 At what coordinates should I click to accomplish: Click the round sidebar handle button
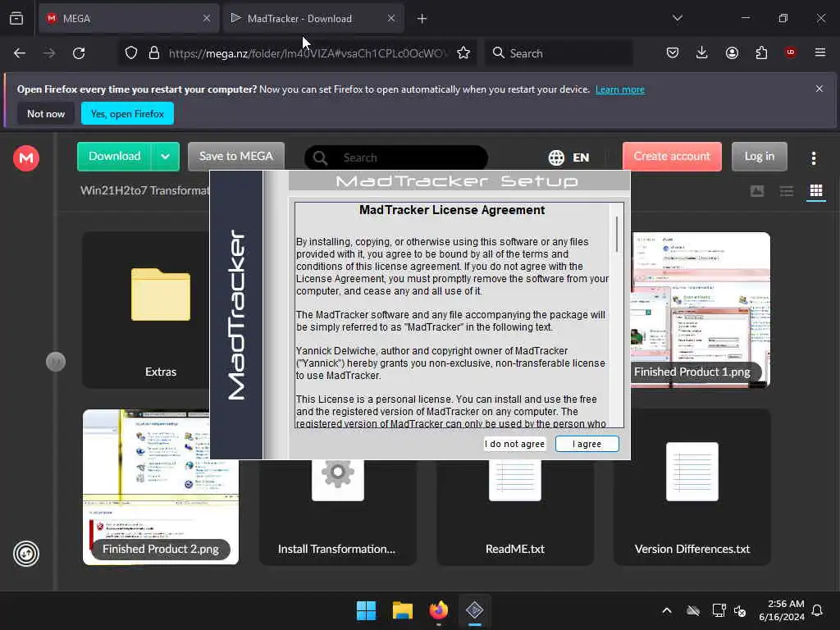pos(56,362)
